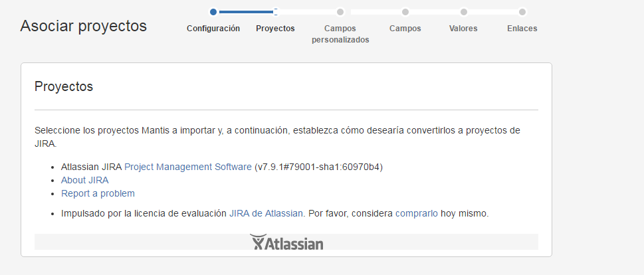The image size is (644, 275).
Task: Open the About JIRA link
Action: pyautogui.click(x=84, y=180)
